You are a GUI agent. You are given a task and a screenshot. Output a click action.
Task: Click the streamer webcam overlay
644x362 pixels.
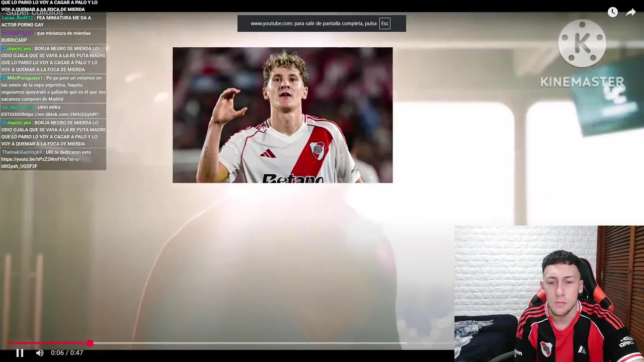pos(549,294)
